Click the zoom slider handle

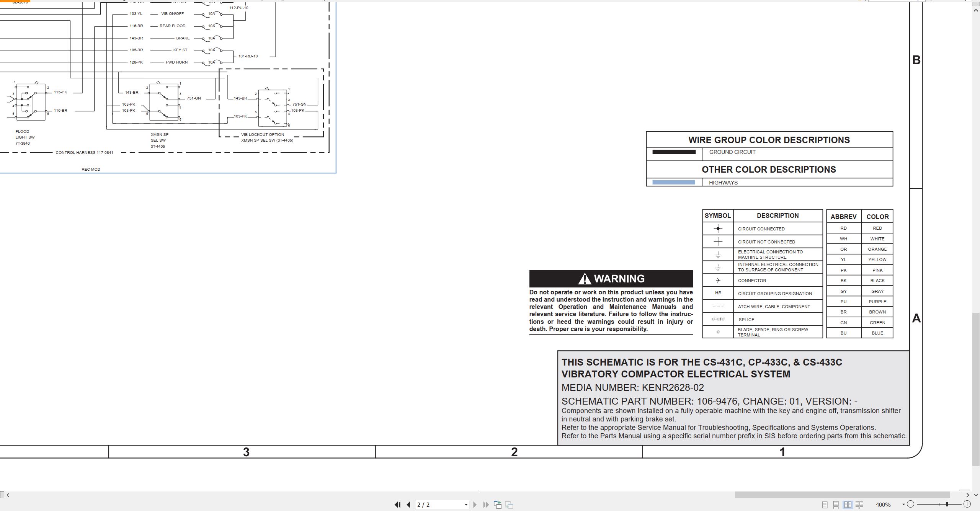point(947,504)
